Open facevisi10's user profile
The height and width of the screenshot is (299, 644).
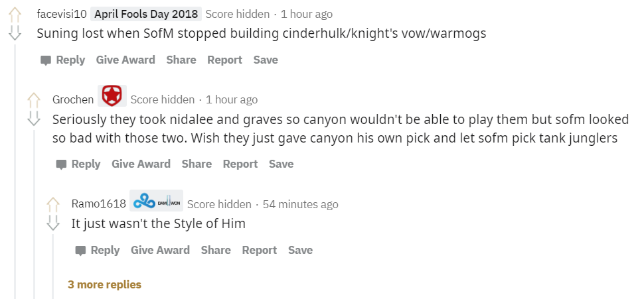coord(62,14)
